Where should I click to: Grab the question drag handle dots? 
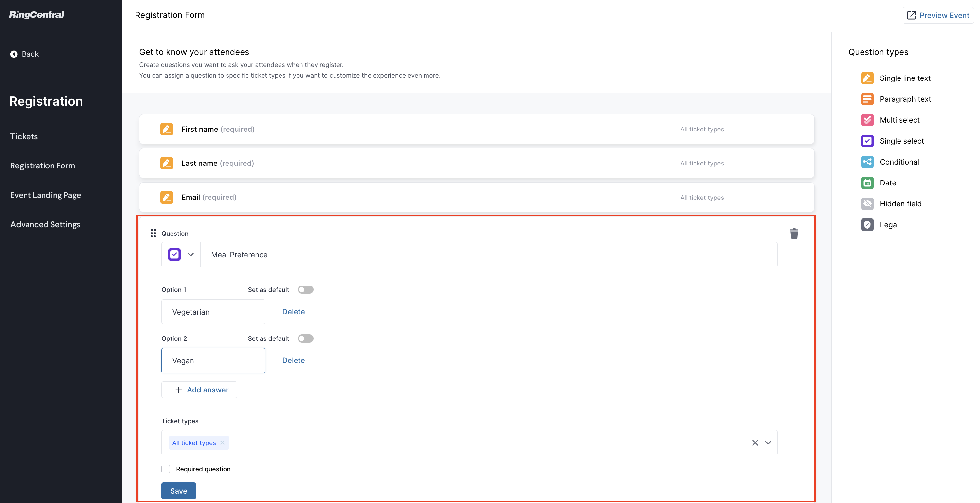(153, 233)
